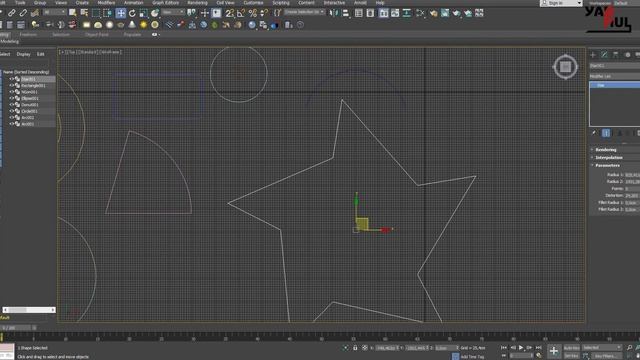Click the white sphere primitive icon
Image resolution: width=640 pixels, height=360 pixels.
pos(109,25)
